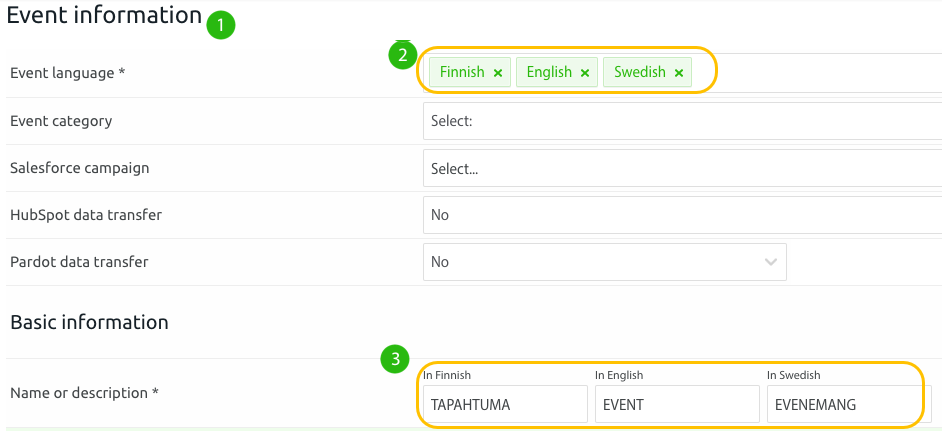Expand the Pardot data transfer chevron
This screenshot has width=942, height=431.
(x=770, y=262)
